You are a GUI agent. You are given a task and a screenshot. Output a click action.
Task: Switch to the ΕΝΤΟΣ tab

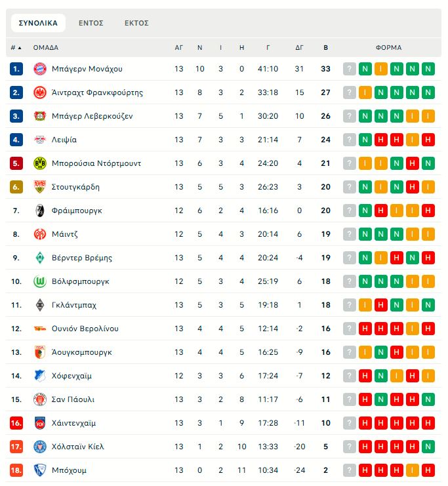91,23
